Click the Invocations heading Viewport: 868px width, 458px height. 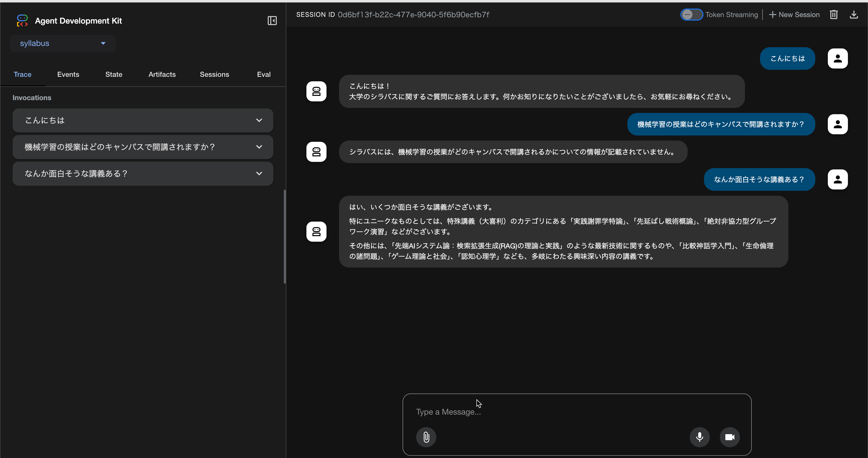[x=32, y=98]
